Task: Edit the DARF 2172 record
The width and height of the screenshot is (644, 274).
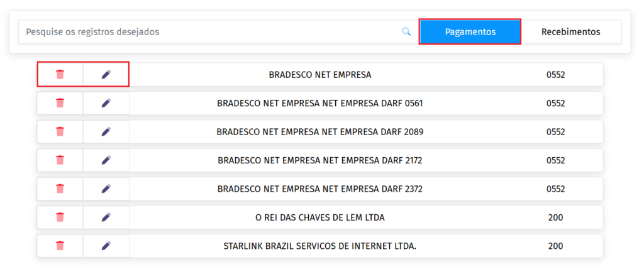Action: [x=106, y=160]
